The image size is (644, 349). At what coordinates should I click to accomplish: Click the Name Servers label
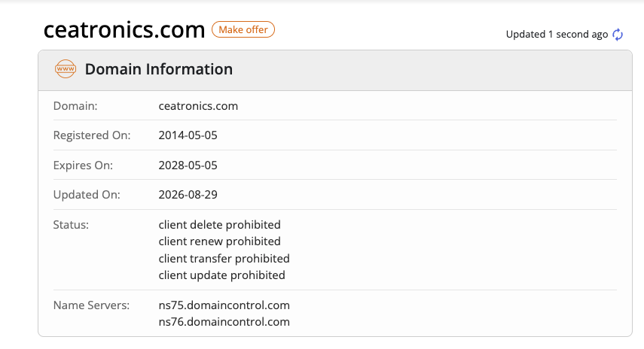pos(91,305)
